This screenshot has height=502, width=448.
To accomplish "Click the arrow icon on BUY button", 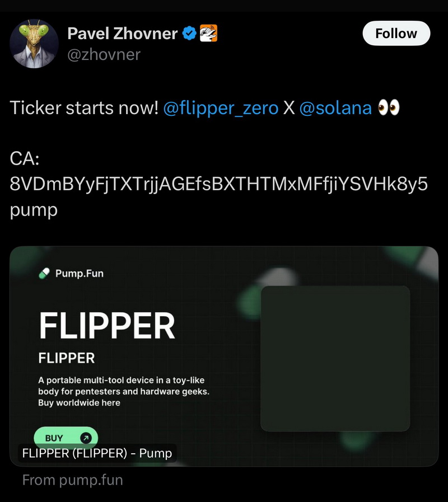I will coord(86,438).
